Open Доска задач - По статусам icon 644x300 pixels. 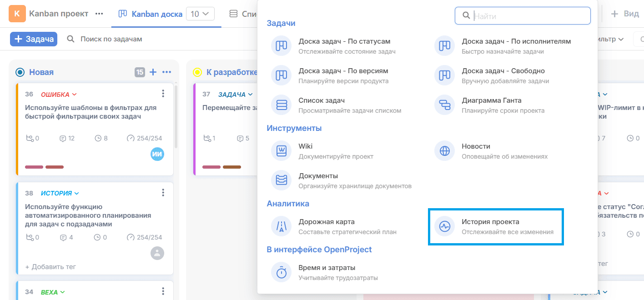282,46
